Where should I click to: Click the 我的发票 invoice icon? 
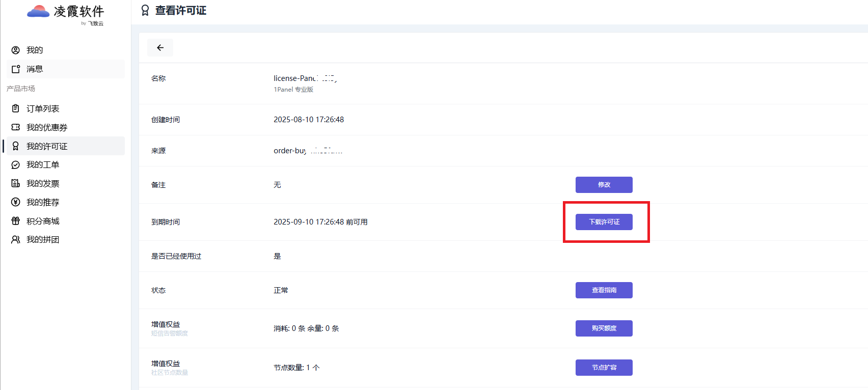click(16, 183)
